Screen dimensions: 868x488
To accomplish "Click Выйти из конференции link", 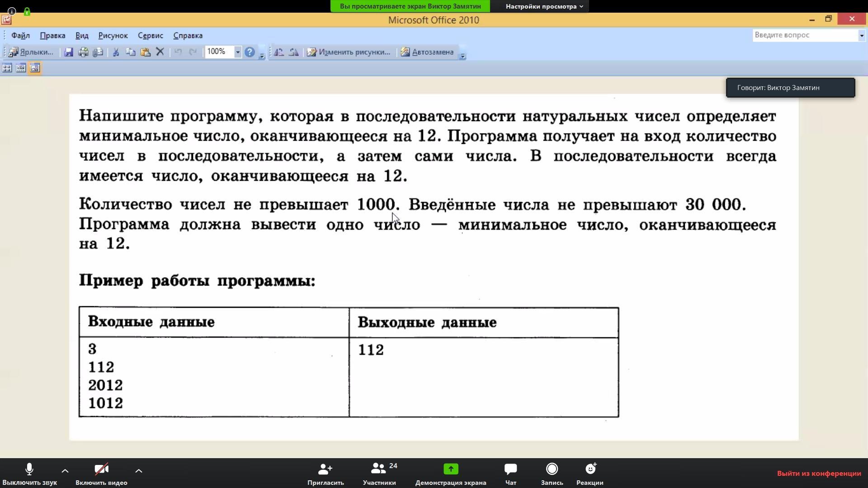I will pyautogui.click(x=819, y=474).
